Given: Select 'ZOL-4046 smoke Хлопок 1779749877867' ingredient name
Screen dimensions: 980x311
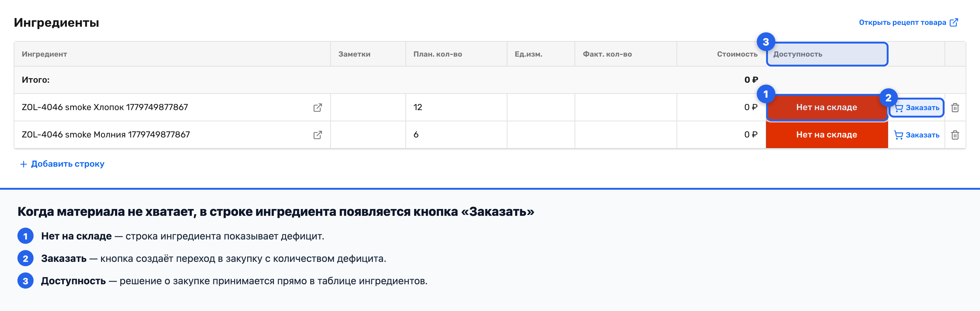Looking at the screenshot, I should pos(104,107).
